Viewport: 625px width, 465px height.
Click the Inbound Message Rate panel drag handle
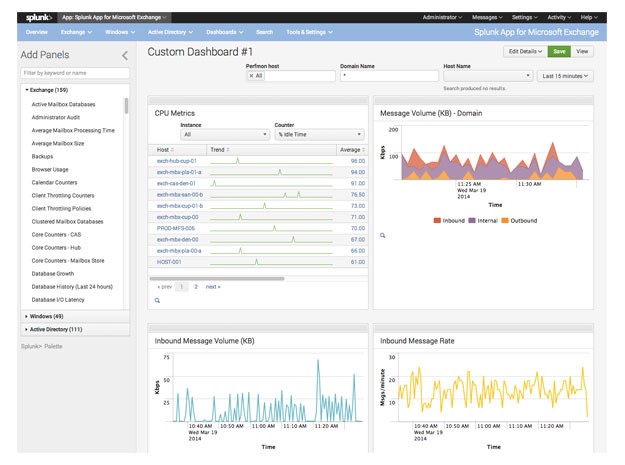coord(483,328)
